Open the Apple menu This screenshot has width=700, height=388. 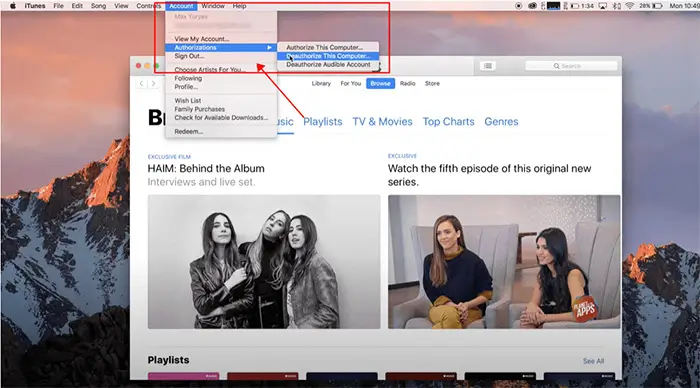point(13,6)
